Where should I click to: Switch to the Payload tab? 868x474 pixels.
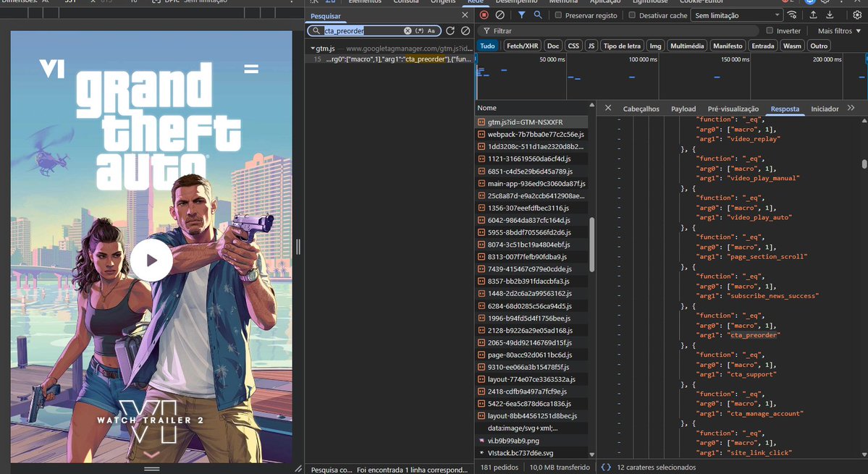(683, 109)
